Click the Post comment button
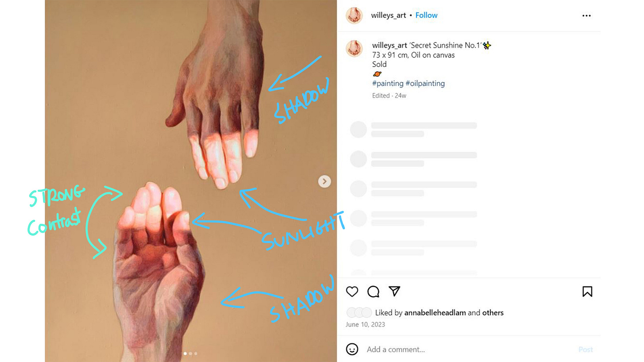This screenshot has width=644, height=362. [x=586, y=350]
